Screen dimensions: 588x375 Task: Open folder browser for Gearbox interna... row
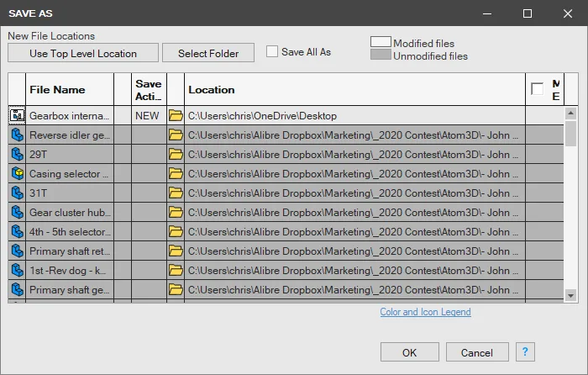(x=176, y=115)
